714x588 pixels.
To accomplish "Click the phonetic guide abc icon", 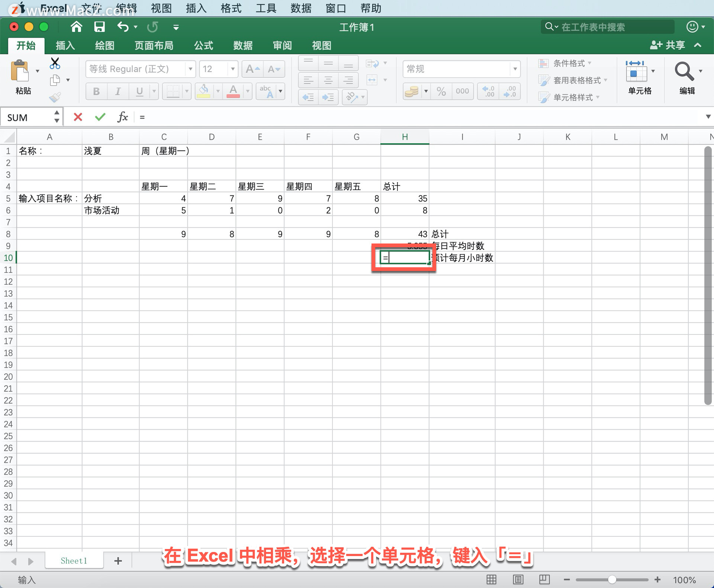I will [x=266, y=91].
